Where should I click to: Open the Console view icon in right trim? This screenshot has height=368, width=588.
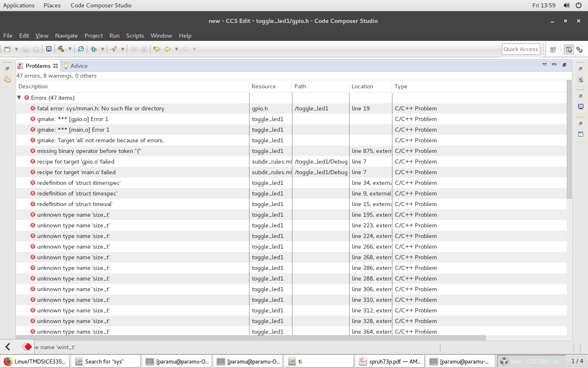(x=581, y=107)
